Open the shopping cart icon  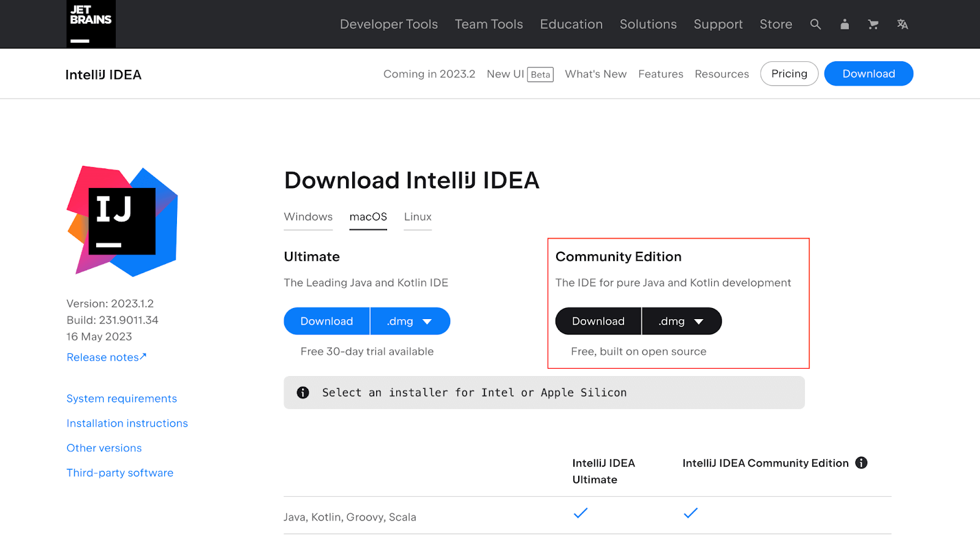click(873, 24)
